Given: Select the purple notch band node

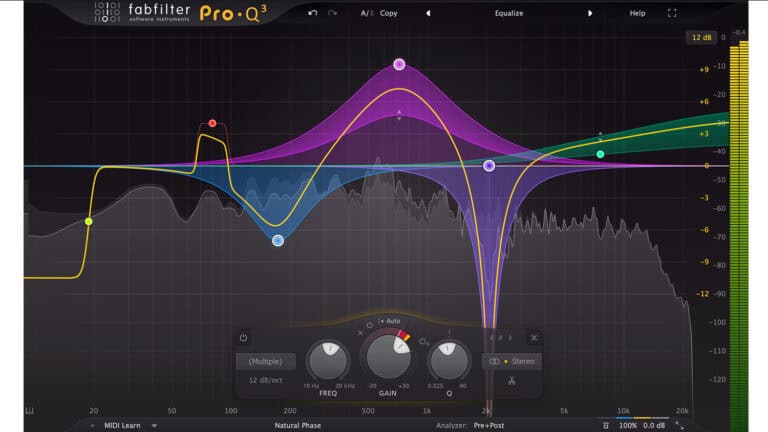Looking at the screenshot, I should 489,166.
